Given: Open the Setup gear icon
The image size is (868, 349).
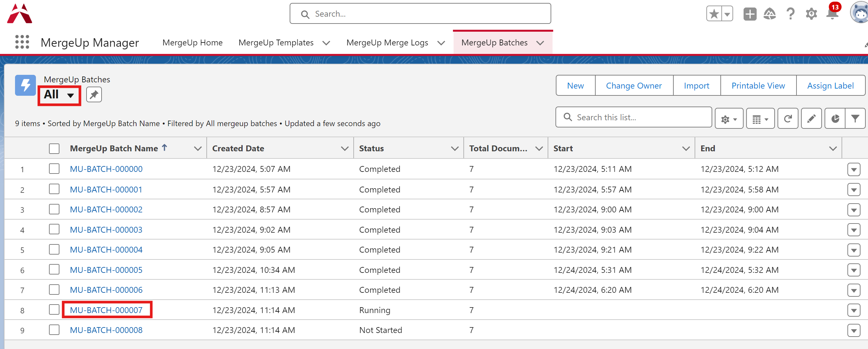Looking at the screenshot, I should coord(811,14).
